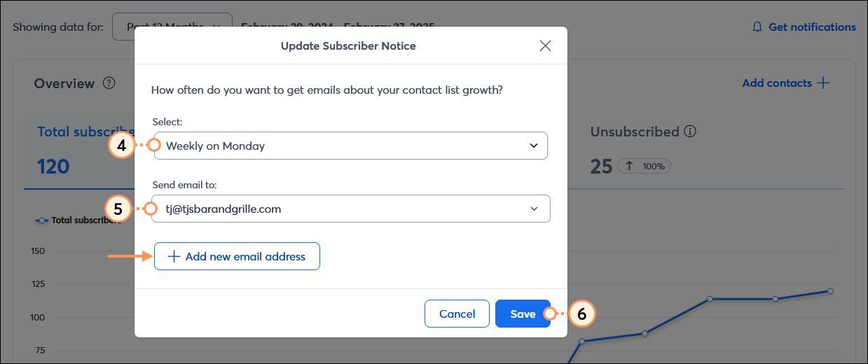The image size is (868, 364).
Task: Open the Weekly on Monday frequency dropdown
Action: (351, 146)
